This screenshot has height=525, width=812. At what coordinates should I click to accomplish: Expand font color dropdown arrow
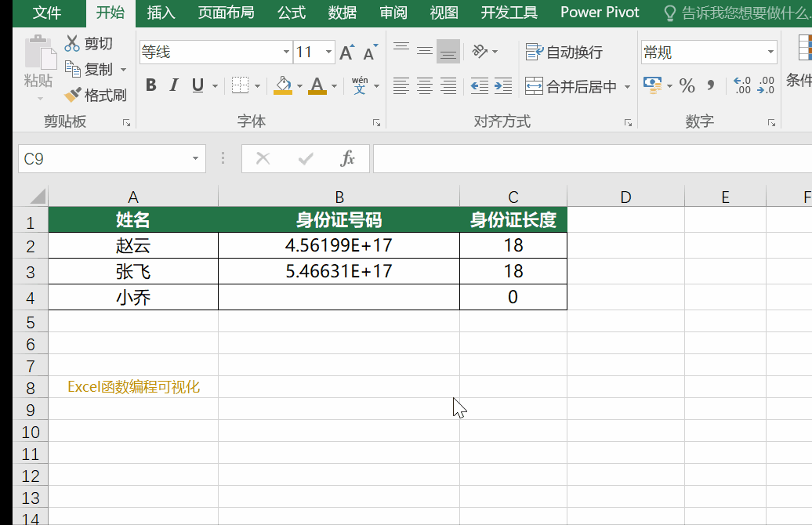point(334,86)
